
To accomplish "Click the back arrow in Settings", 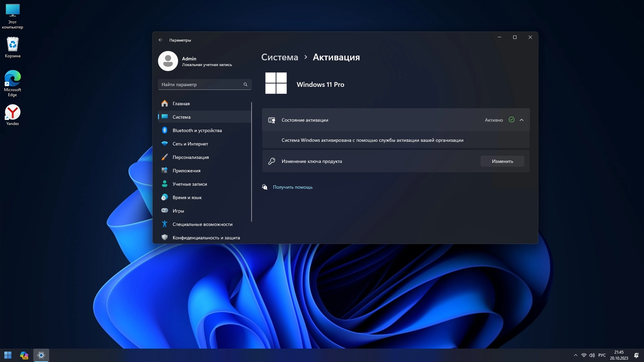I will (x=161, y=40).
